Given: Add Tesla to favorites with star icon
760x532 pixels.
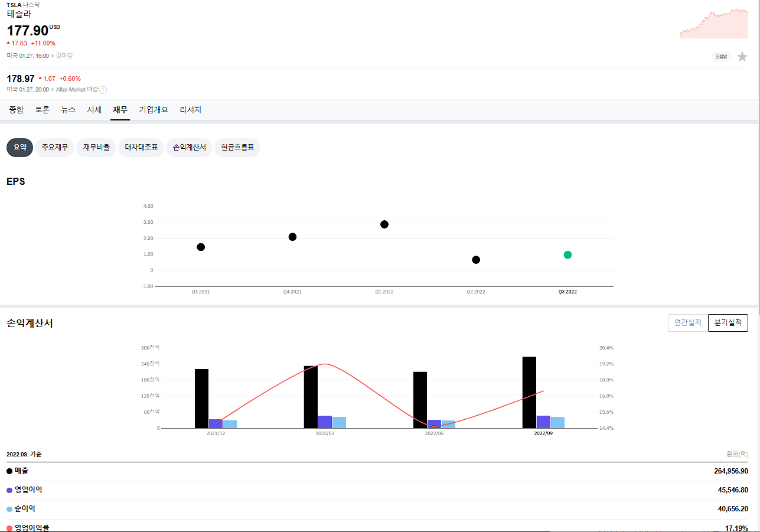Looking at the screenshot, I should tap(742, 57).
